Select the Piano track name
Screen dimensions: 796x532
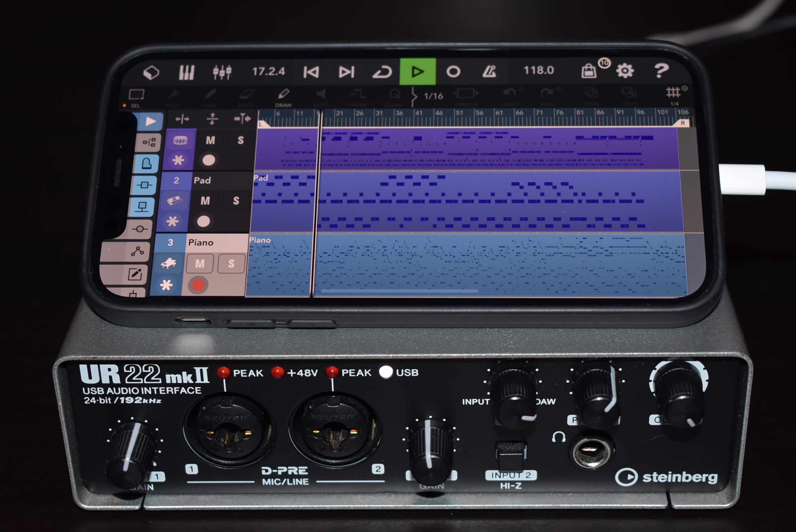(201, 243)
